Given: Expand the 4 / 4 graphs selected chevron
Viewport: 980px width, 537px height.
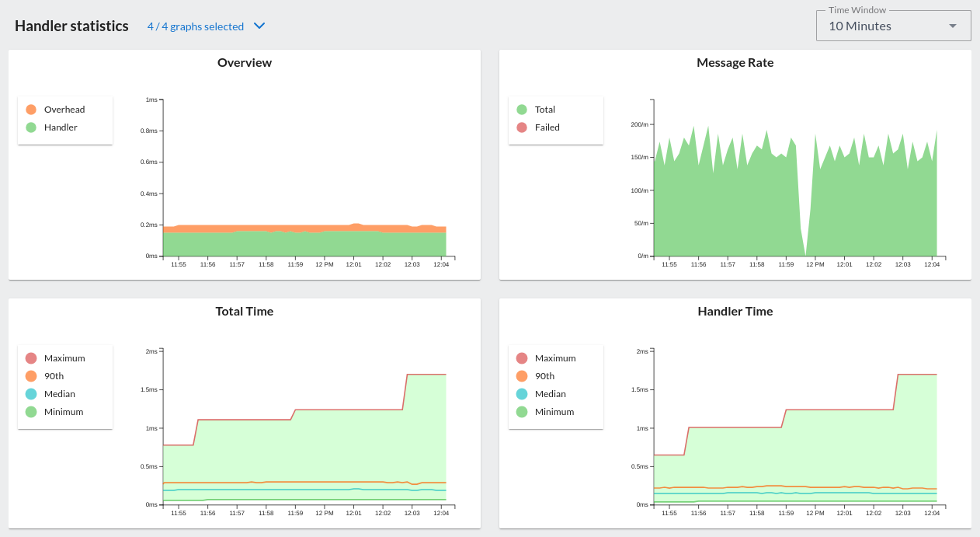Looking at the screenshot, I should (259, 26).
